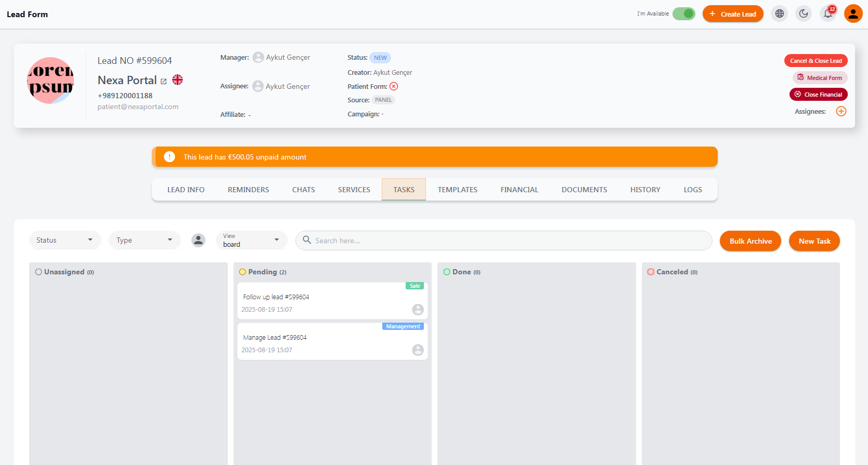The image size is (868, 465).
Task: Click the PANEL source badge
Action: tap(383, 100)
